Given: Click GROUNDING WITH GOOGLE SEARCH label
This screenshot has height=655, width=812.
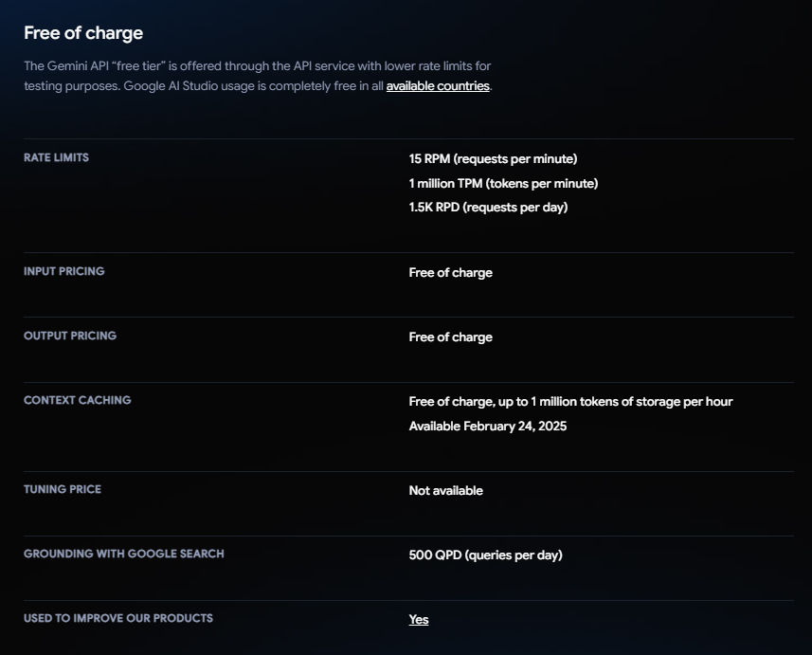Looking at the screenshot, I should click(x=124, y=554).
